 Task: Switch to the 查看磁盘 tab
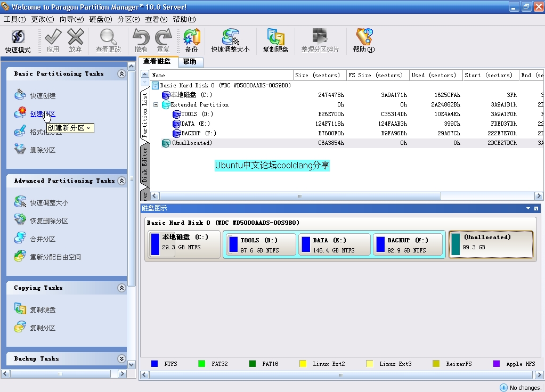click(159, 61)
